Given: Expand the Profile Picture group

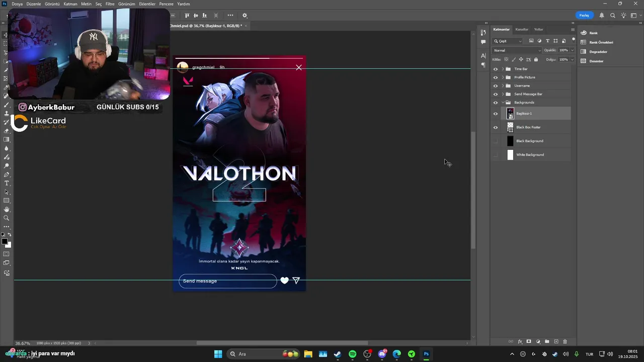Looking at the screenshot, I should [503, 77].
